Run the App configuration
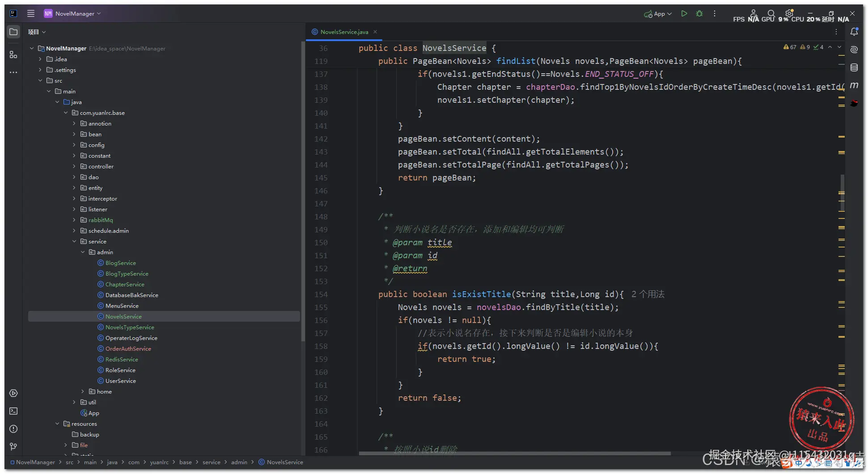Screen dimensions: 868x474 coord(684,13)
